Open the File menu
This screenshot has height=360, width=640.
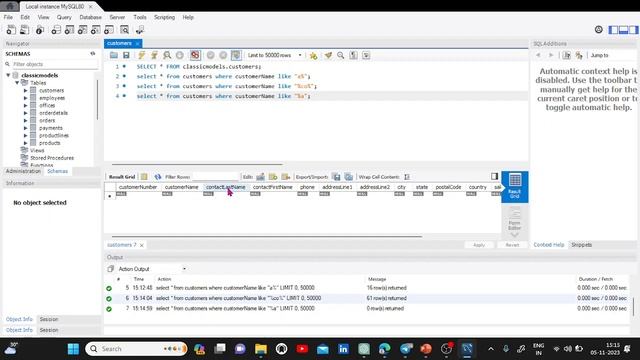[x=8, y=17]
